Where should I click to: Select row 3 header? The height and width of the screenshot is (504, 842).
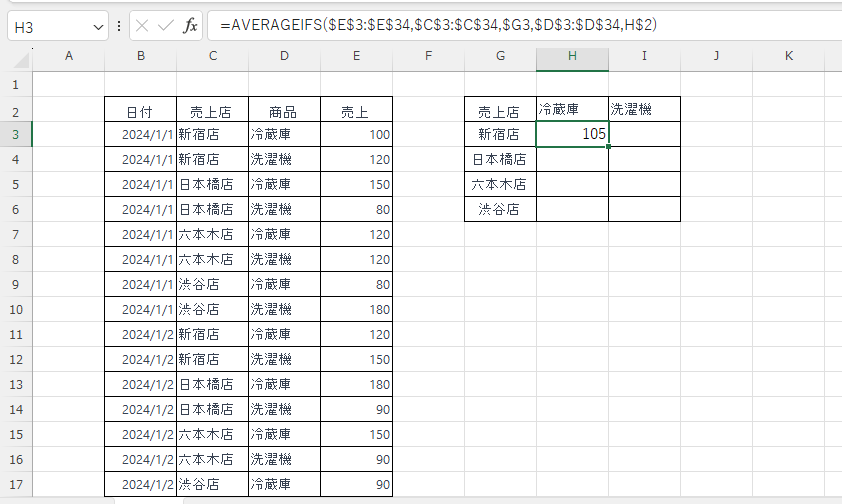[x=16, y=134]
